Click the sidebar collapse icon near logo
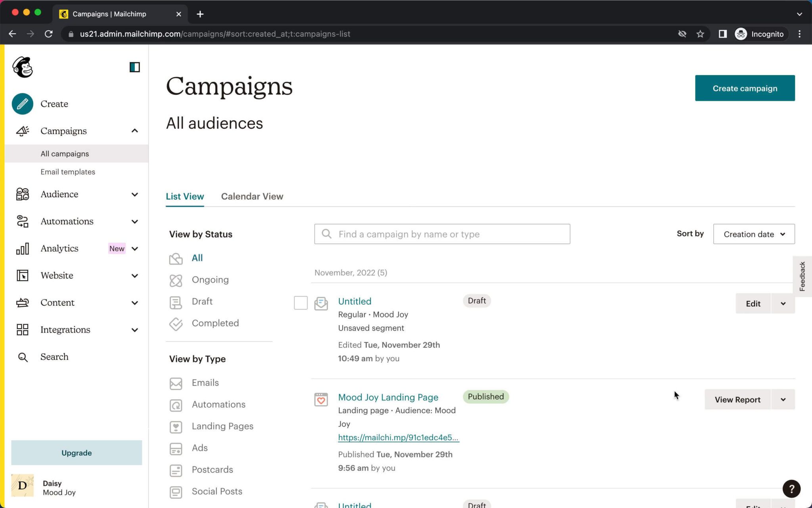The image size is (812, 508). [x=135, y=67]
